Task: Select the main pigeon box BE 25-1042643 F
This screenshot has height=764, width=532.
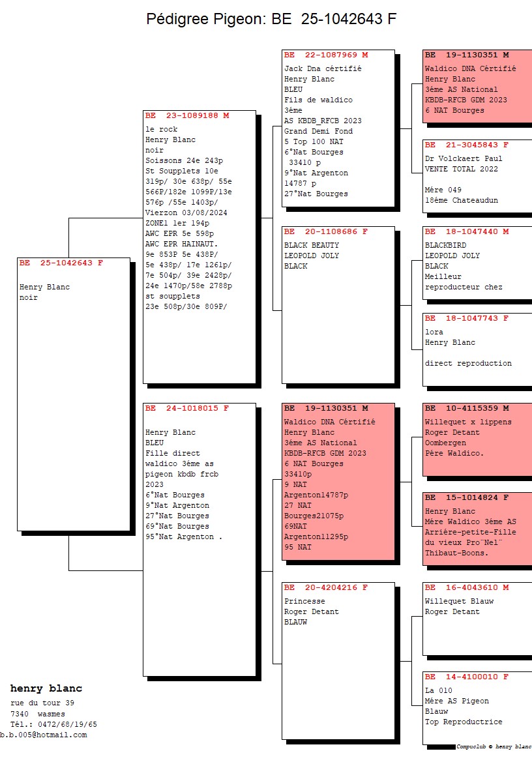Action: [74, 394]
